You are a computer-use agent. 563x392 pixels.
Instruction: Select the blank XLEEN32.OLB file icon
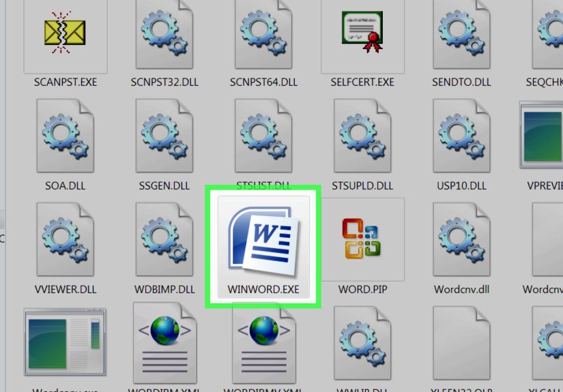coord(462,343)
